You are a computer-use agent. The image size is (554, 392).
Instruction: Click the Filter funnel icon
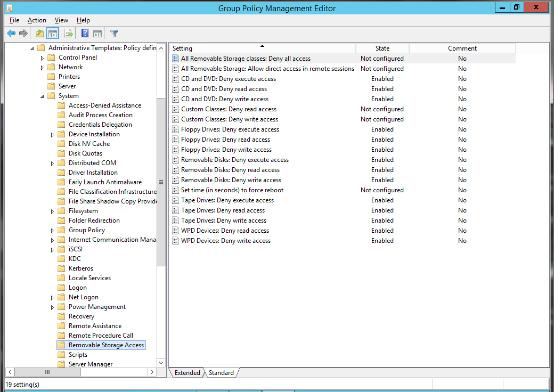pos(114,34)
